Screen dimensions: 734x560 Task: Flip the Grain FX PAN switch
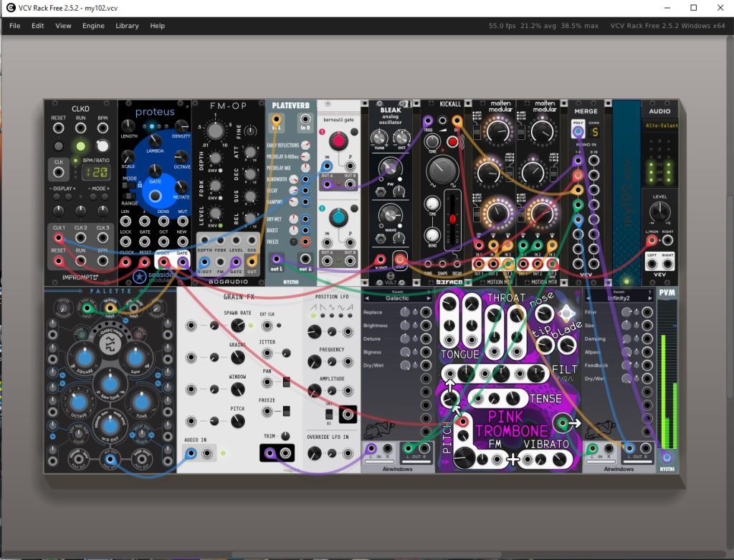click(286, 382)
